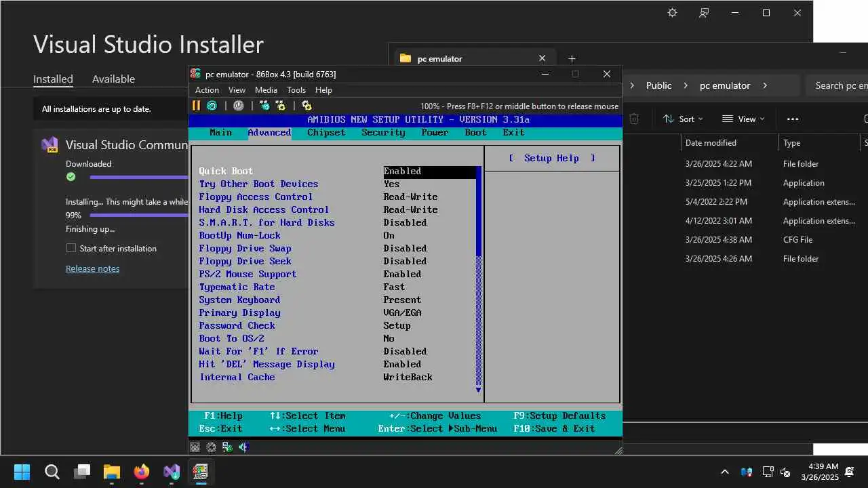Open the notifications bell in system tray

point(850,472)
